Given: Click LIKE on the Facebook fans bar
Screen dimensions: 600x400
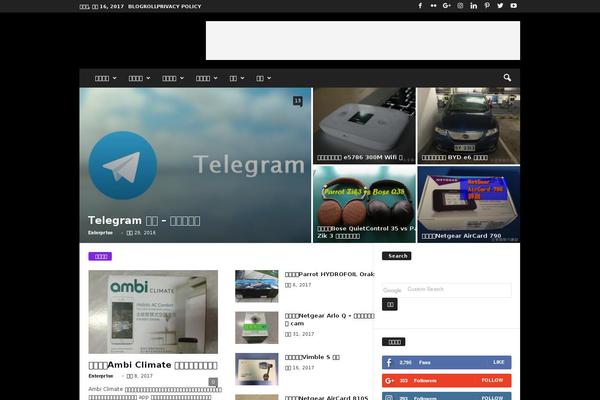Looking at the screenshot, I should (499, 362).
